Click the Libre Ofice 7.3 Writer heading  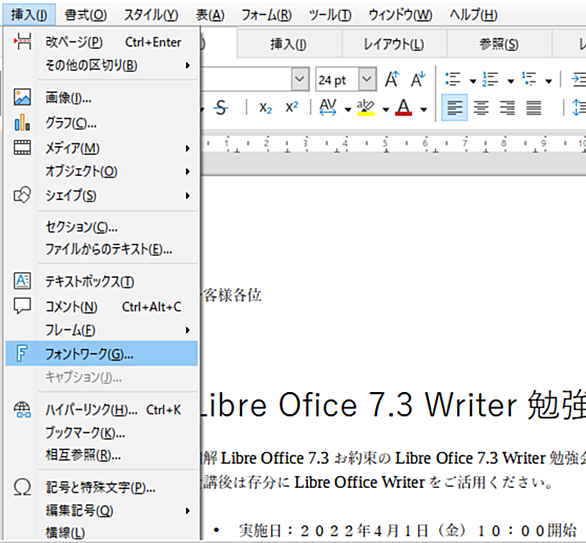[393, 405]
